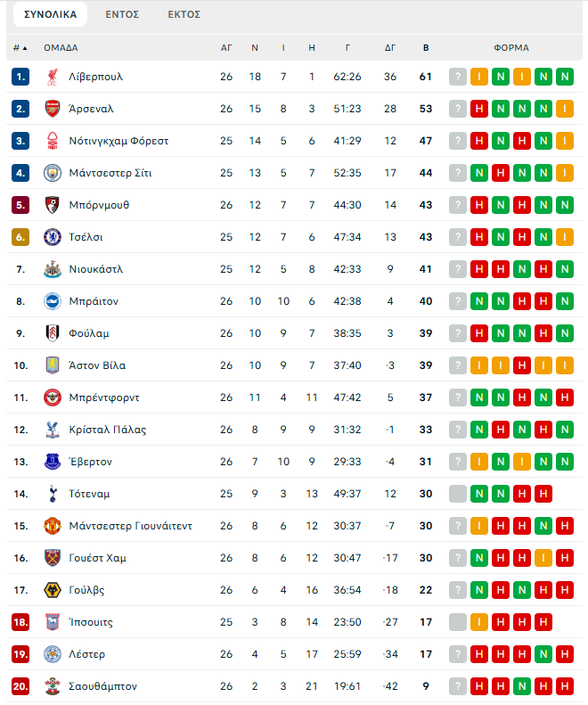
Task: Click the Leicester club crest icon
Action: 53,654
